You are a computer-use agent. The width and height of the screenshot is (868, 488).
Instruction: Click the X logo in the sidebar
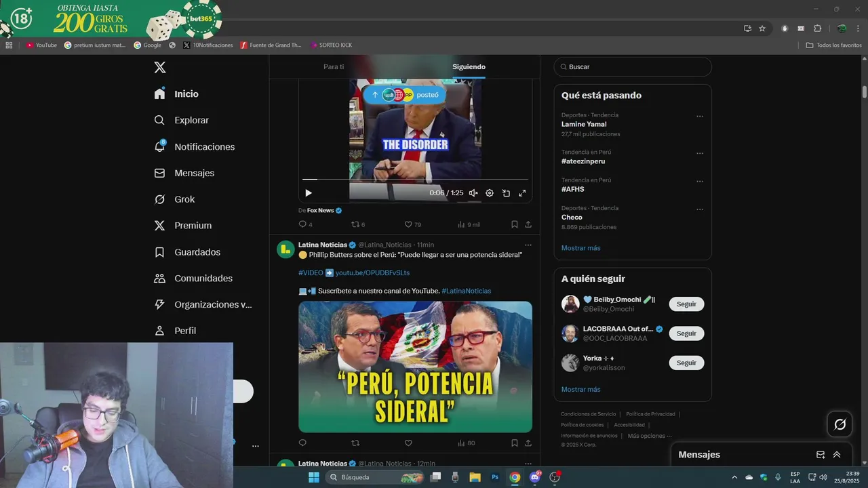point(160,67)
